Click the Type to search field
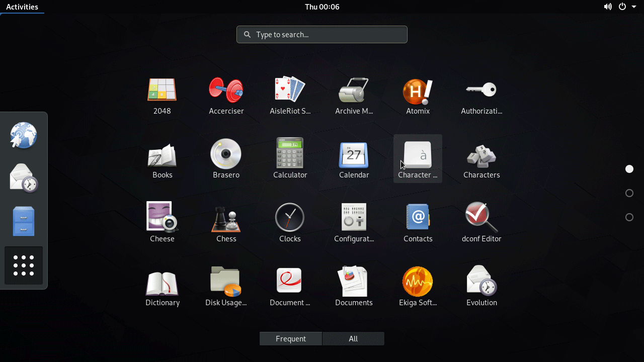This screenshot has height=362, width=644. point(322,35)
